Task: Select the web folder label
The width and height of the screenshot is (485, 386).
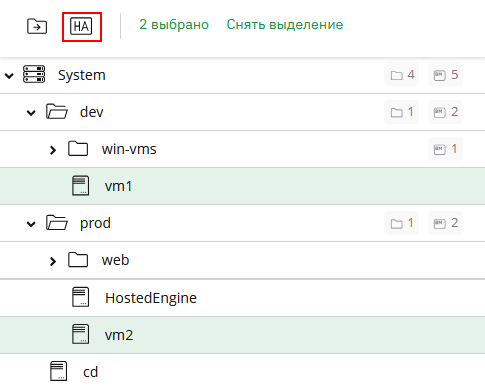Action: click(115, 260)
